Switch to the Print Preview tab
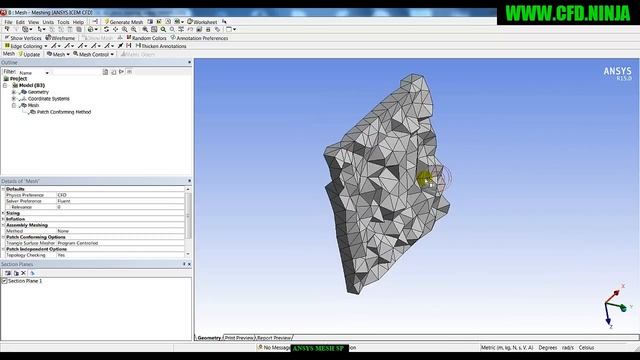This screenshot has width=640, height=360. (x=239, y=338)
